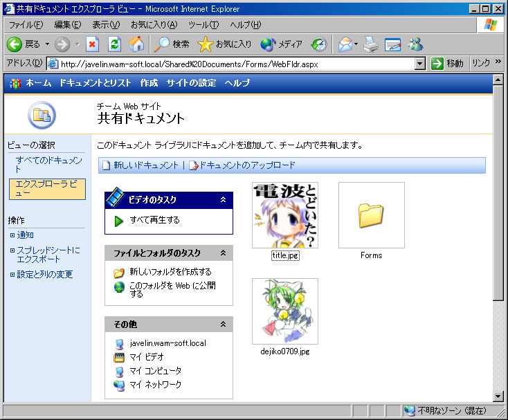508x420 pixels.
Task: Open the Back button history dropdown arrow
Action: [x=47, y=44]
